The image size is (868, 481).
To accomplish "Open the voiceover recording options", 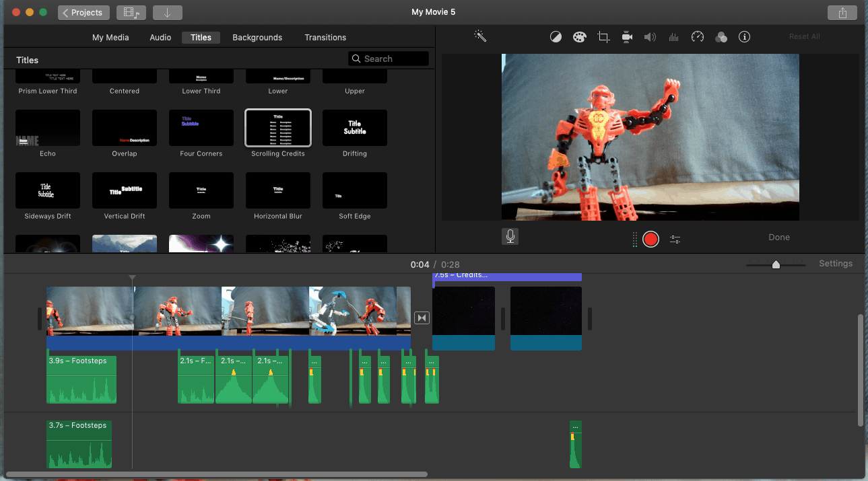I will coord(675,239).
